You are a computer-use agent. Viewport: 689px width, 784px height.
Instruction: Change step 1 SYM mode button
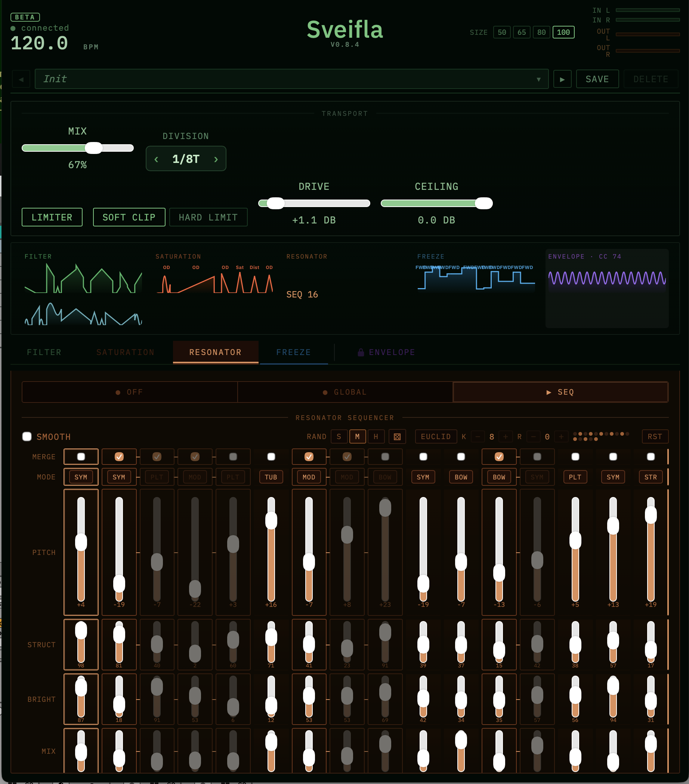(x=81, y=477)
